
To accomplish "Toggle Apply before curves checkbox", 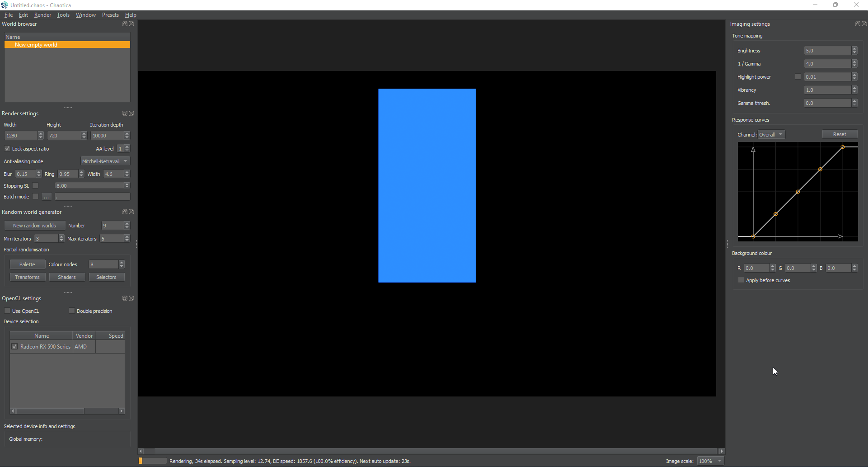I will point(741,280).
